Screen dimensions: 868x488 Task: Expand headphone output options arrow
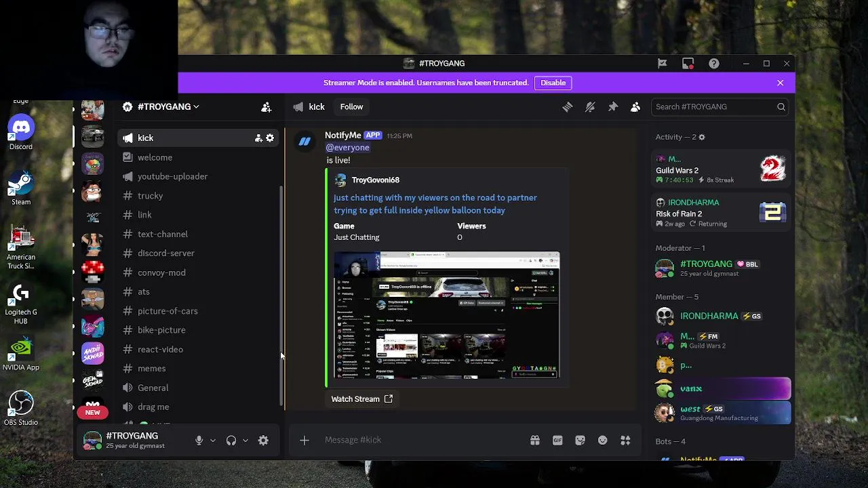coord(245,441)
